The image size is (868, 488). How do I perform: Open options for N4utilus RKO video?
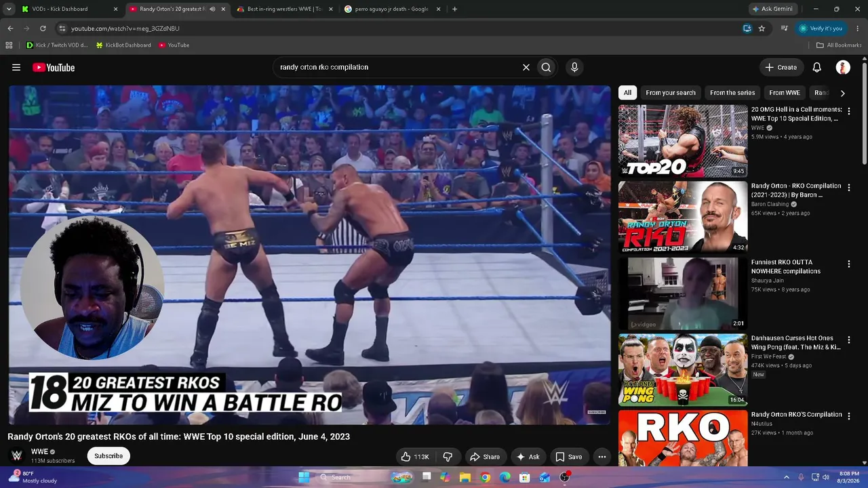(x=848, y=416)
